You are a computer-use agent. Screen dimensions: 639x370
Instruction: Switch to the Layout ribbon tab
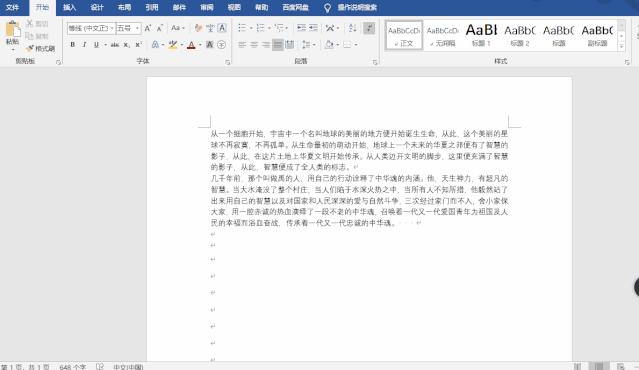(124, 7)
